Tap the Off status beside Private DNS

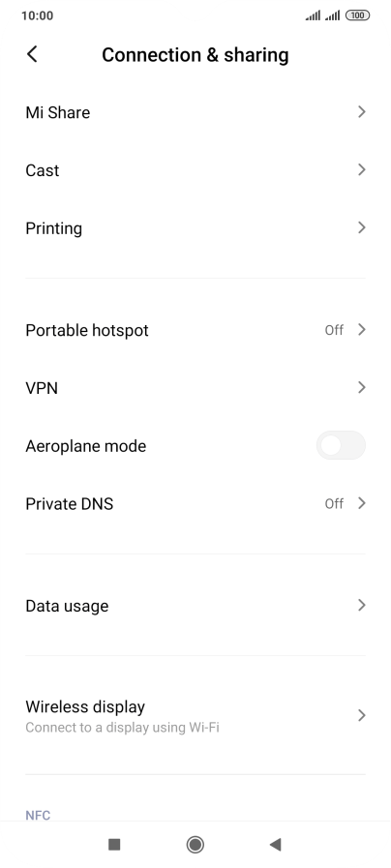[334, 504]
